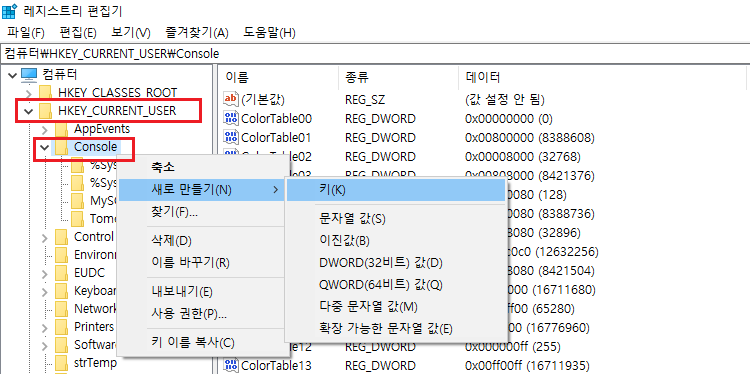
Task: Click the MyS subkey folder icon
Action: [x=78, y=201]
